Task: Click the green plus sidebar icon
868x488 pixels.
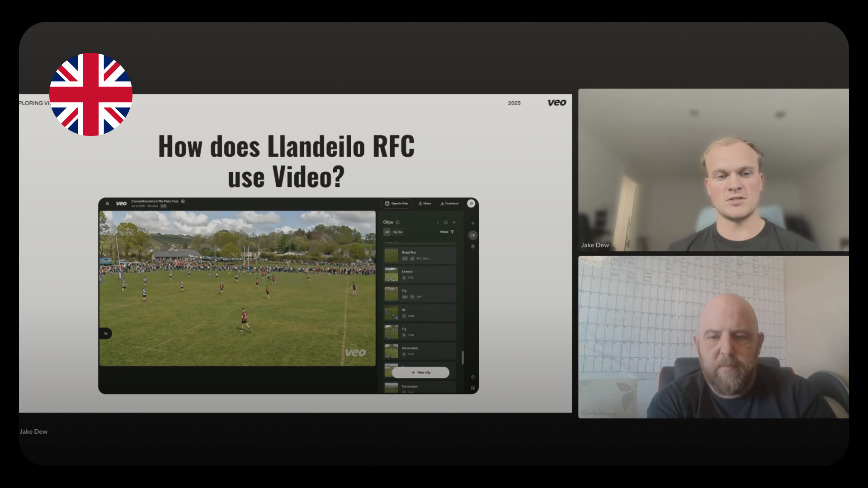Action: tap(473, 223)
